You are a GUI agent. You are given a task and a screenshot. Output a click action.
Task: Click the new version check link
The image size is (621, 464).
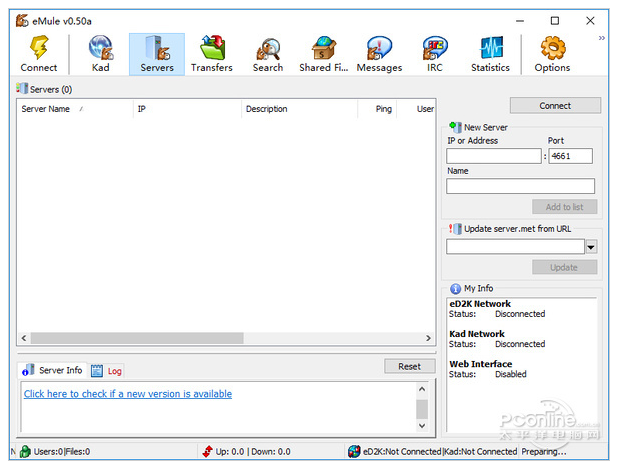click(128, 394)
